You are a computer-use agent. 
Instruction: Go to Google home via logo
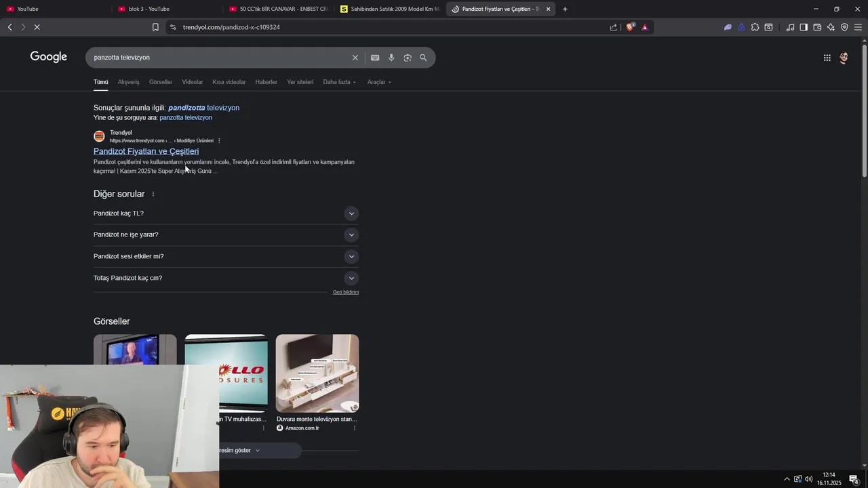tap(49, 57)
